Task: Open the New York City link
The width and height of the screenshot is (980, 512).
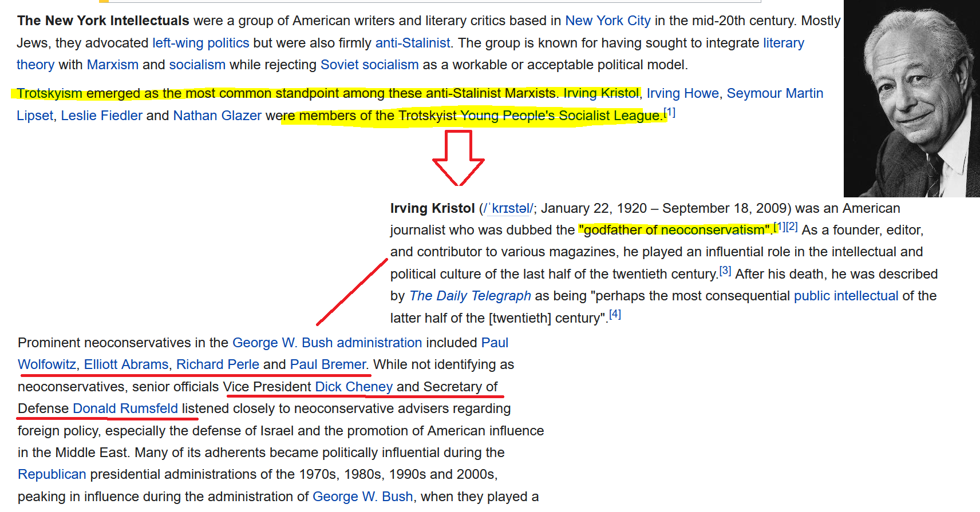Action: 608,21
